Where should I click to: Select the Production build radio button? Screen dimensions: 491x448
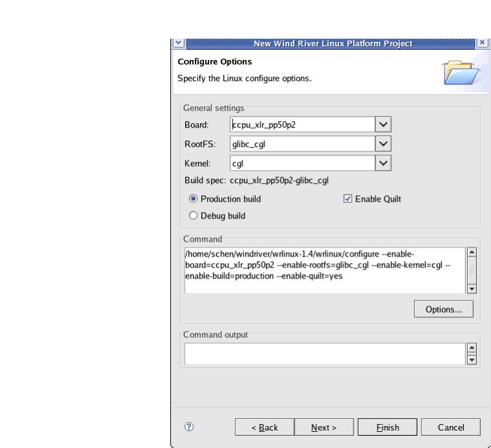[193, 199]
